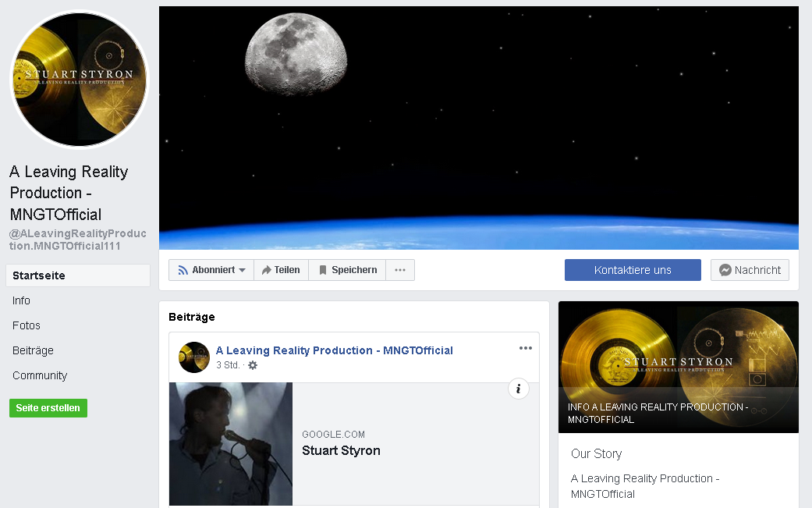812x508 pixels.
Task: Open the more options ellipsis next to Speichern
Action: 400,270
